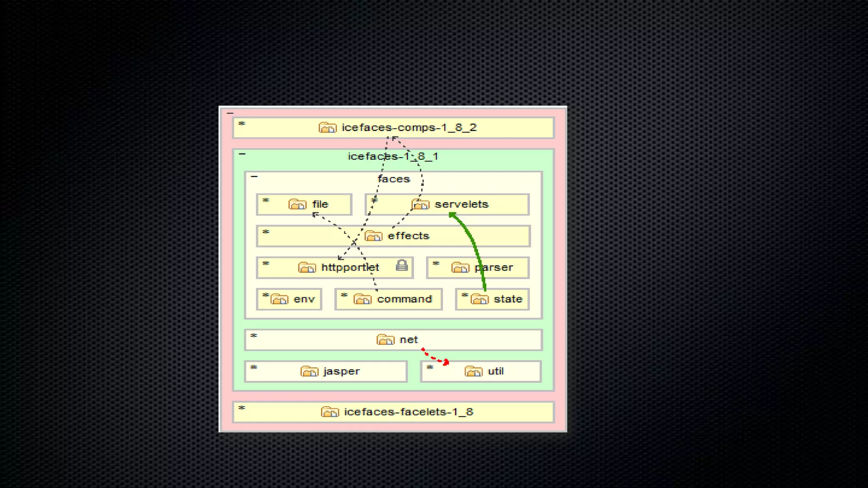Select the jasper label
868x488 pixels.
coord(342,372)
